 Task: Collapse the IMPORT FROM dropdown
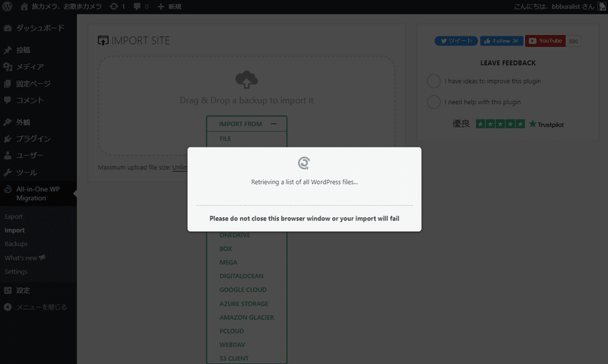(246, 124)
